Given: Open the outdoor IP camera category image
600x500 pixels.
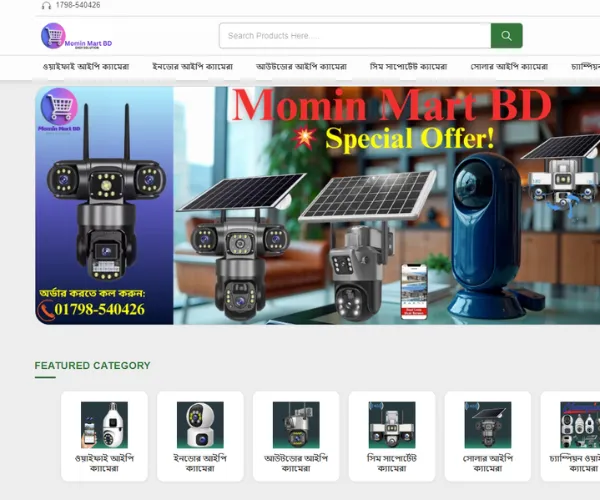Looking at the screenshot, I should point(296,424).
